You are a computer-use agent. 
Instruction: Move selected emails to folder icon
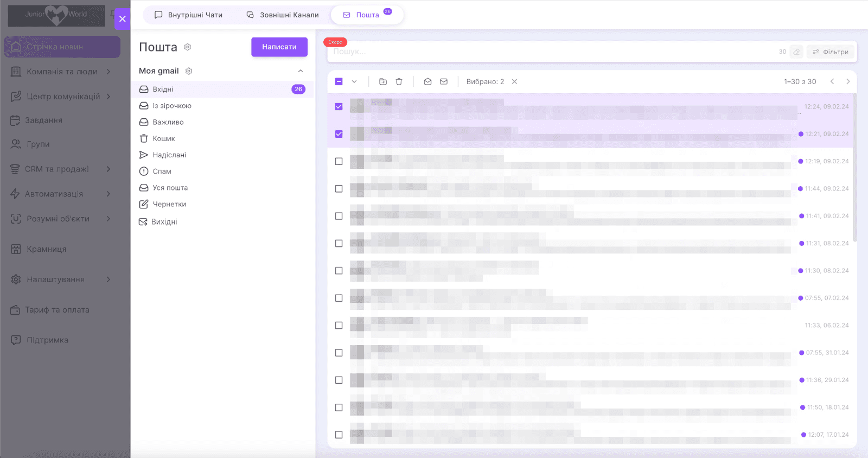383,81
